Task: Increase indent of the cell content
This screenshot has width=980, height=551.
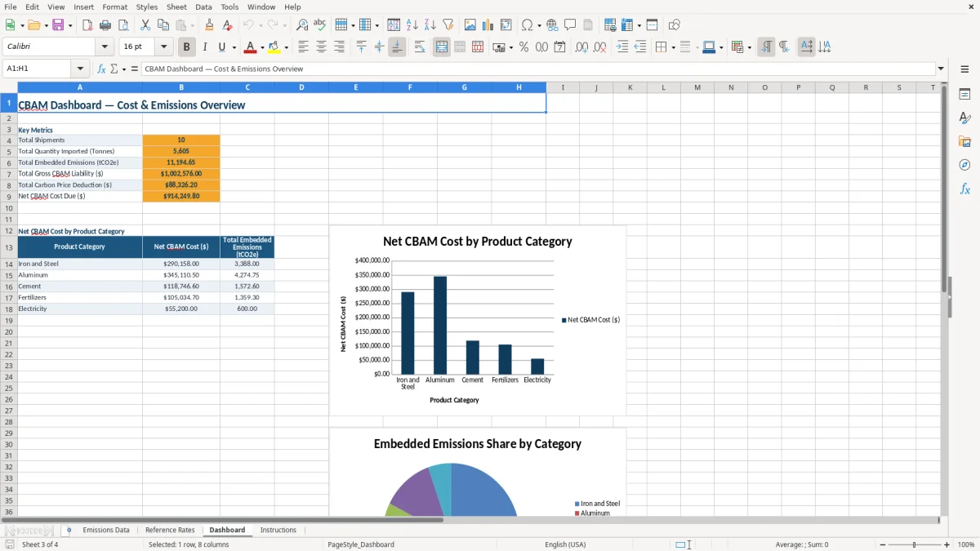Action: coord(622,47)
